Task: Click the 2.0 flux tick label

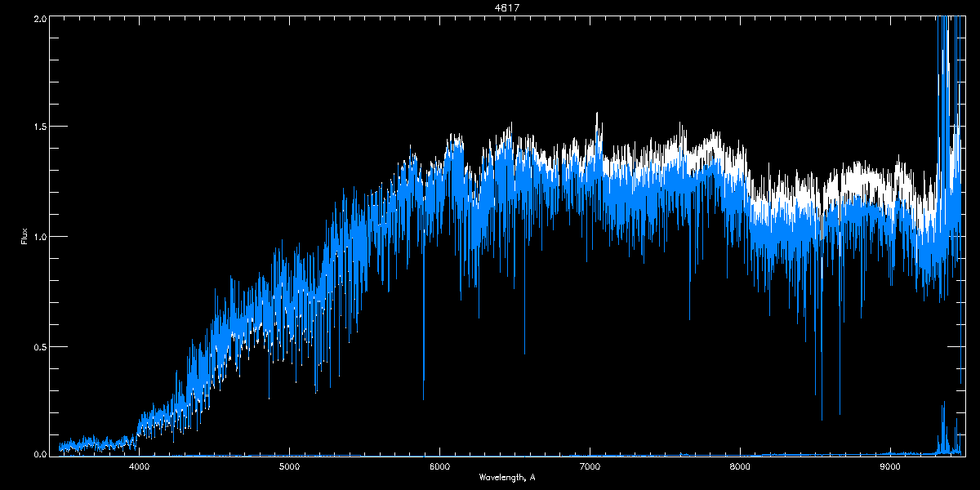Action: 39,18
